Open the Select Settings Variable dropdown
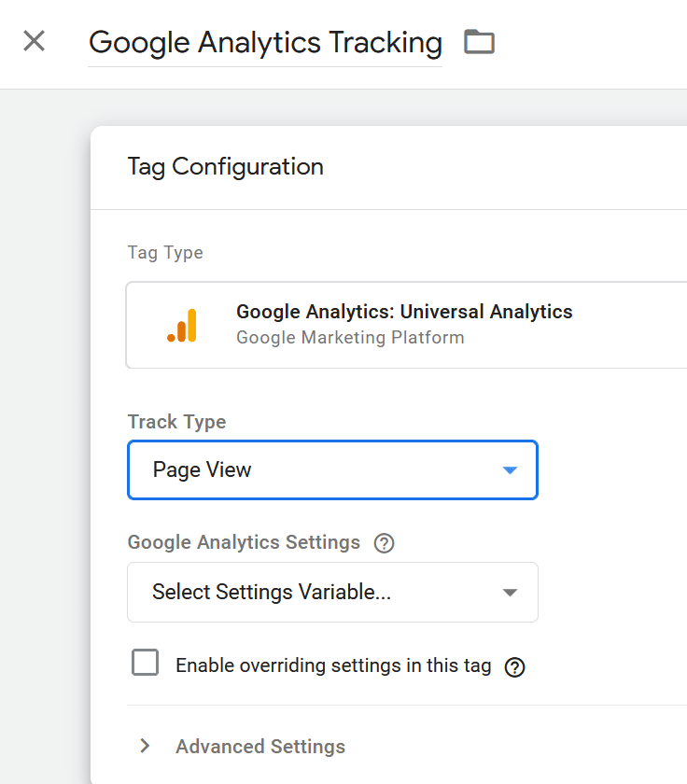 click(x=332, y=592)
